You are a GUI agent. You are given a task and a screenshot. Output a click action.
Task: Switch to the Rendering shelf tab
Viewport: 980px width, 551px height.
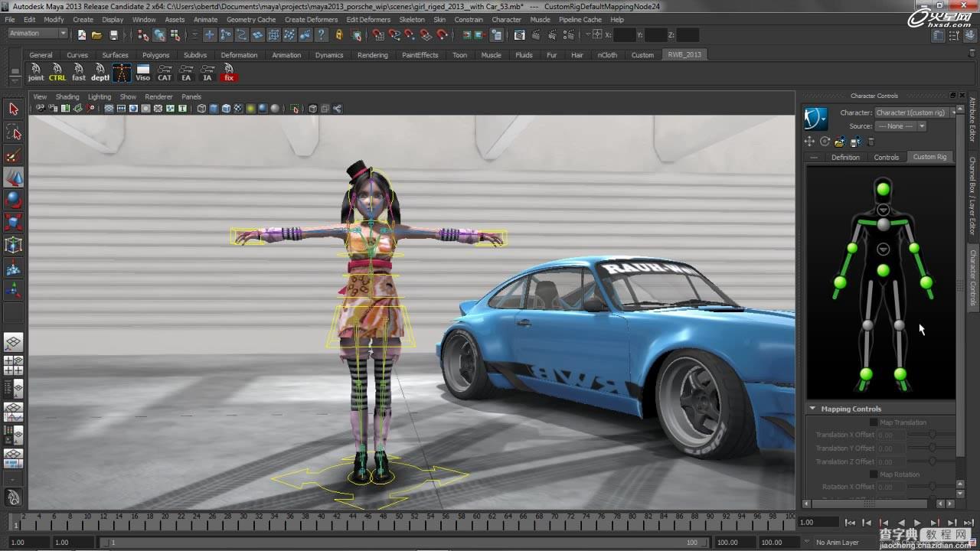click(373, 55)
